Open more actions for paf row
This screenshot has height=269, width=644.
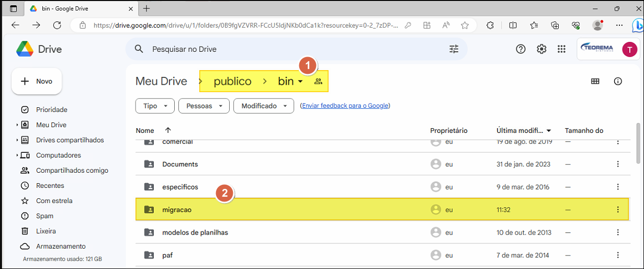pyautogui.click(x=618, y=255)
